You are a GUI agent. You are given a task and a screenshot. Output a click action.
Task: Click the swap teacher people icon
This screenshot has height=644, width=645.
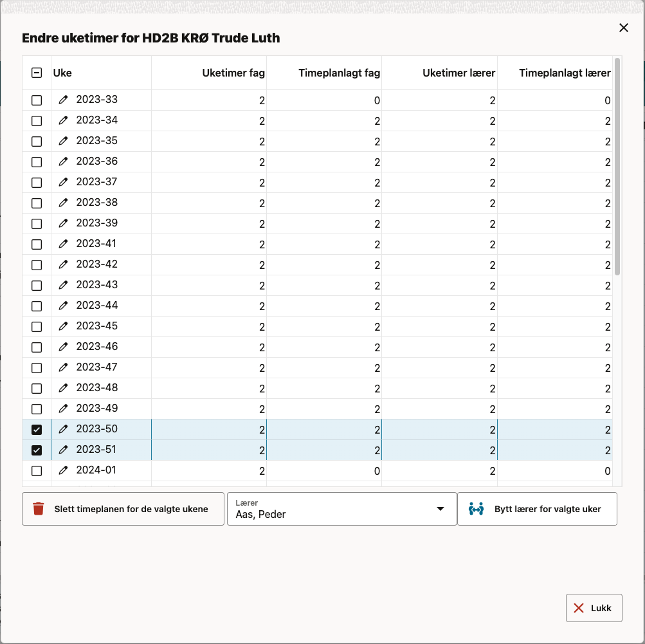(476, 509)
